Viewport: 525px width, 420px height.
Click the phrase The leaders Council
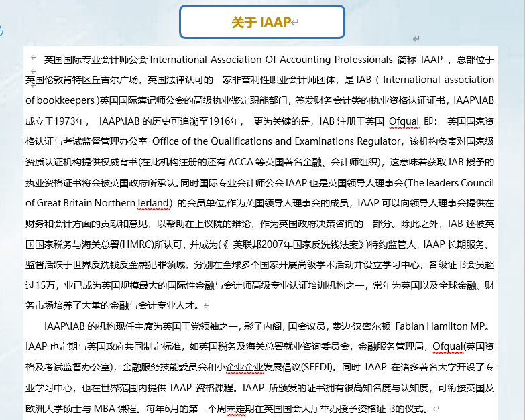451,183
